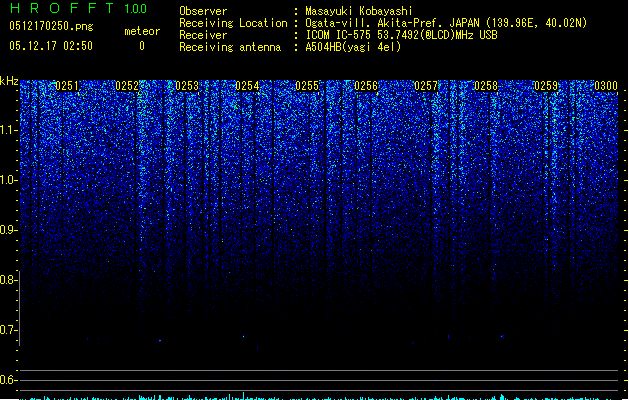Click the 0254 time marker
Viewport: 629px width, 400px height.
coord(247,86)
